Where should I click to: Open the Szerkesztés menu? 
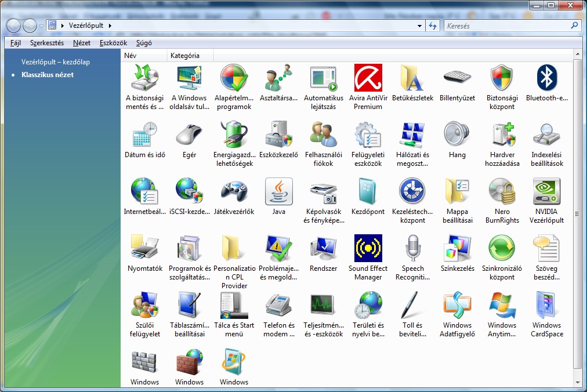pos(47,43)
